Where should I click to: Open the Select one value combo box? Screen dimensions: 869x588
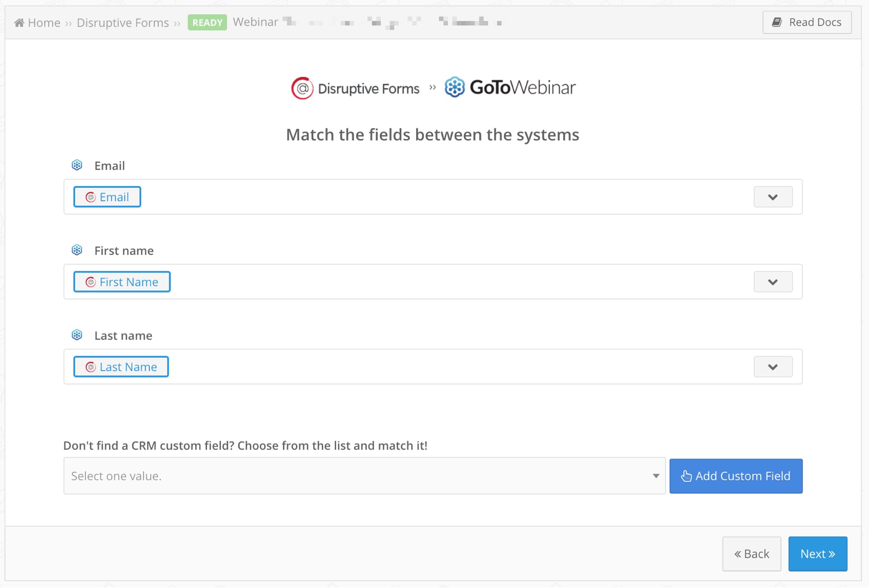point(364,476)
